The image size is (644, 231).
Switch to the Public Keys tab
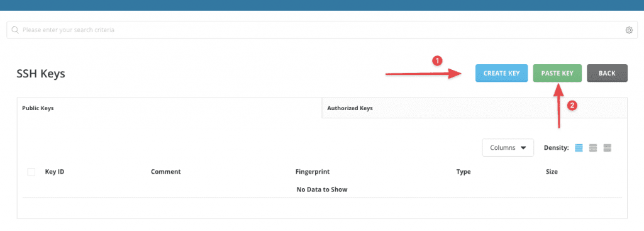169,108
